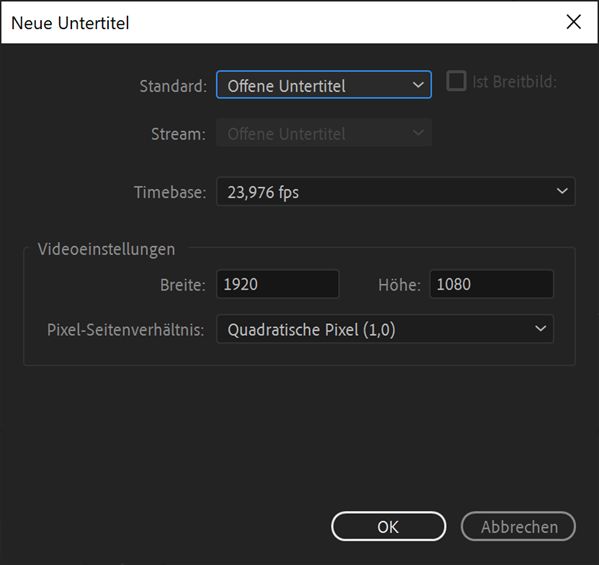The height and width of the screenshot is (565, 599).
Task: Click the Pixel-Seitenverhältnis label
Action: tap(126, 330)
